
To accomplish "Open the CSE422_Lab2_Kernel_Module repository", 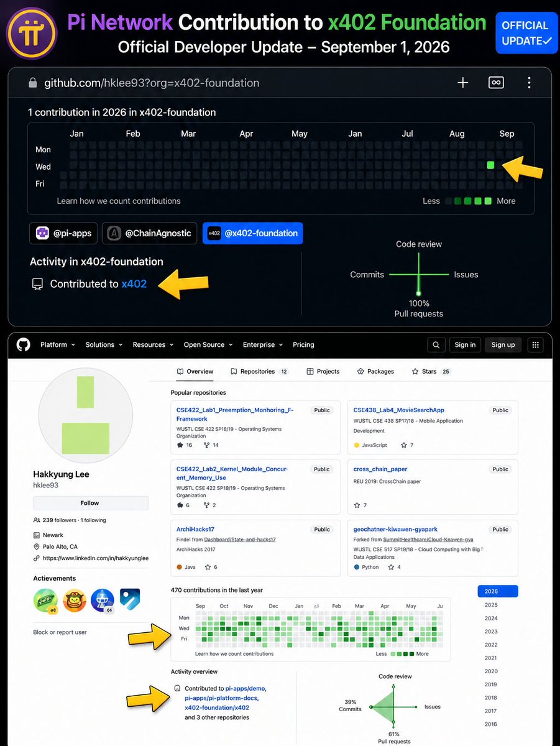I will [x=232, y=474].
